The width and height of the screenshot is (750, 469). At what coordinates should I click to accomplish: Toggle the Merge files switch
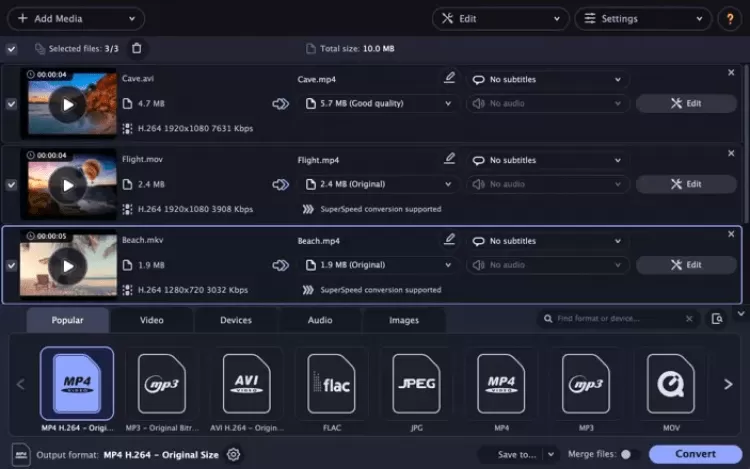coord(629,454)
